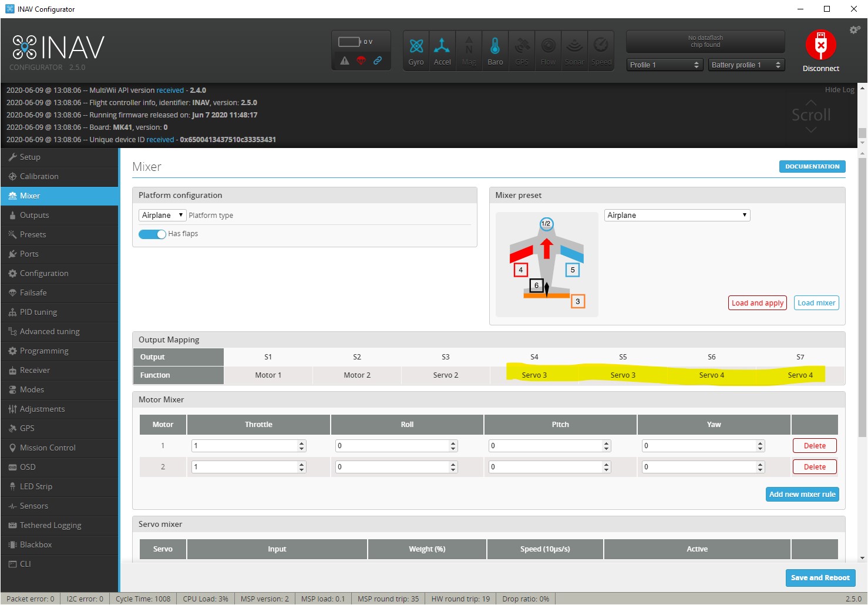Open the GPS configuration page

28,428
